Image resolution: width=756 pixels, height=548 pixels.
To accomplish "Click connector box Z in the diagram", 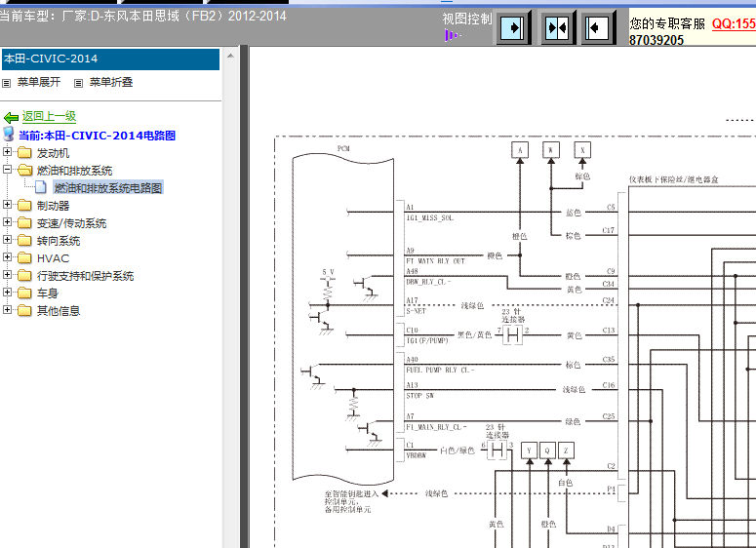I will click(x=566, y=450).
